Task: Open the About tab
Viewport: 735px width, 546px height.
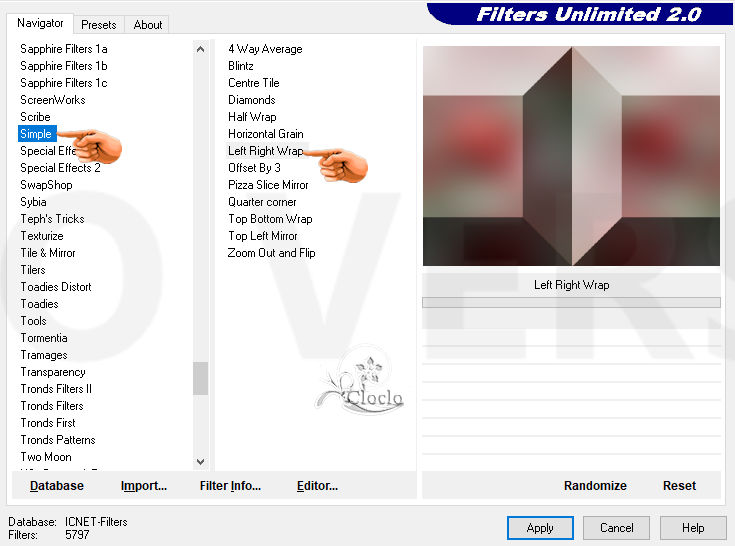Action: tap(148, 25)
